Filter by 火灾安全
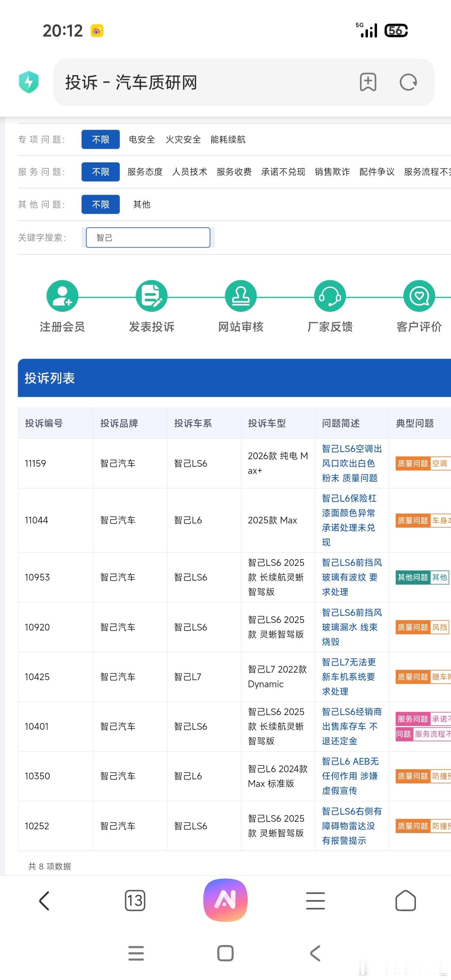The height and width of the screenshot is (980, 451). click(183, 139)
